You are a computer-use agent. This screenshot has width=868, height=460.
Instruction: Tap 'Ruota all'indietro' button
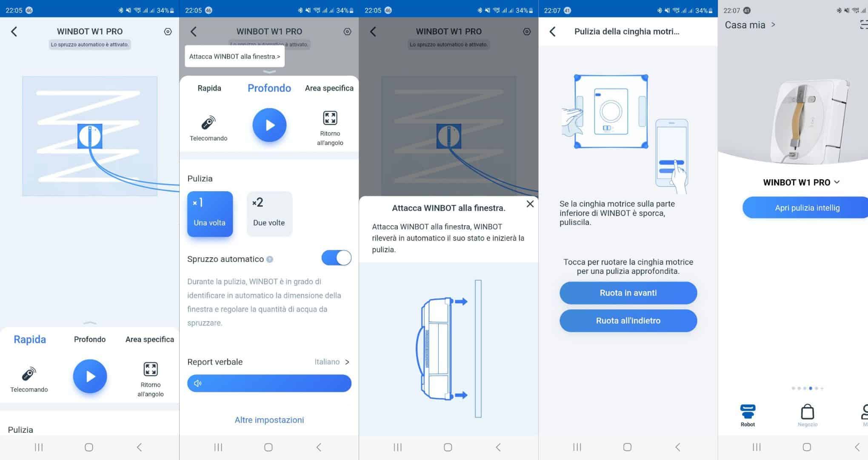[x=628, y=321]
